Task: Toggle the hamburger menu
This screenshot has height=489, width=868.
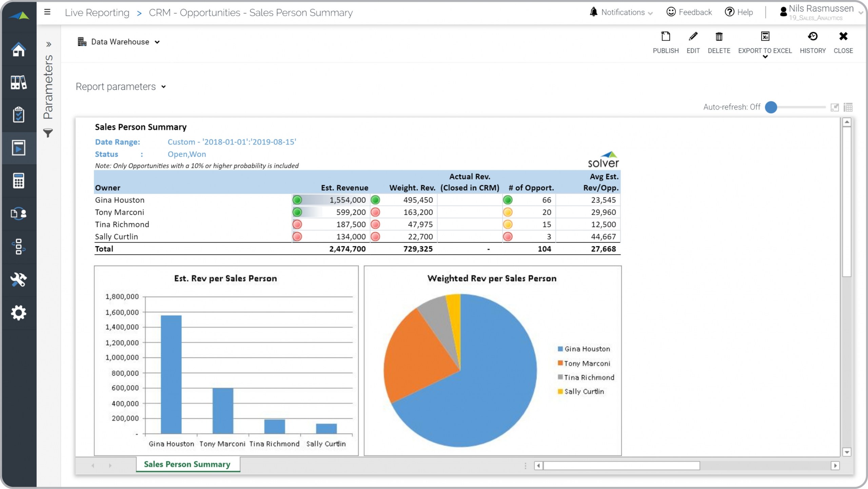Action: tap(47, 12)
